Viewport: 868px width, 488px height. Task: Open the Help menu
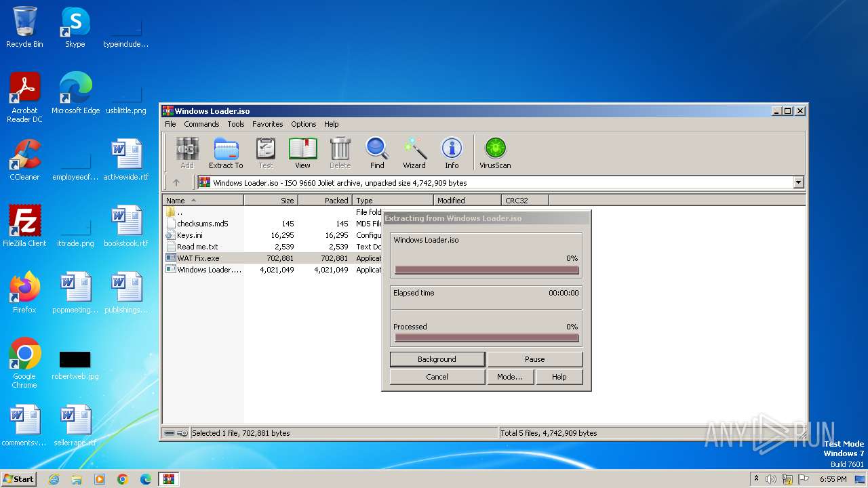pos(331,124)
